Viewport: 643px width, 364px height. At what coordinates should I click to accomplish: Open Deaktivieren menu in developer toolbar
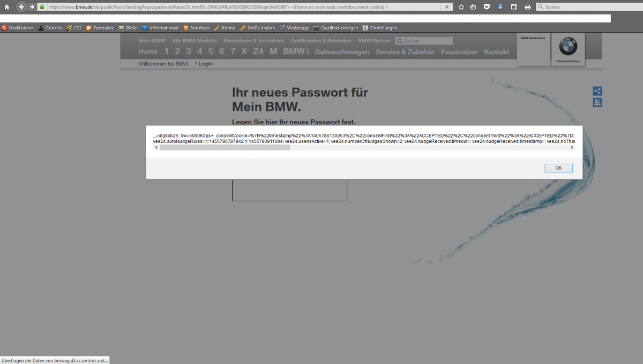(18, 28)
